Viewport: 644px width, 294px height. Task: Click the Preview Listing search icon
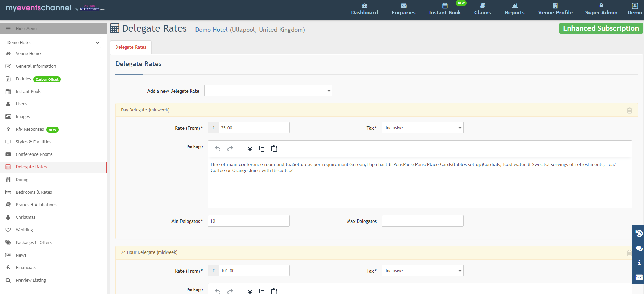point(8,280)
